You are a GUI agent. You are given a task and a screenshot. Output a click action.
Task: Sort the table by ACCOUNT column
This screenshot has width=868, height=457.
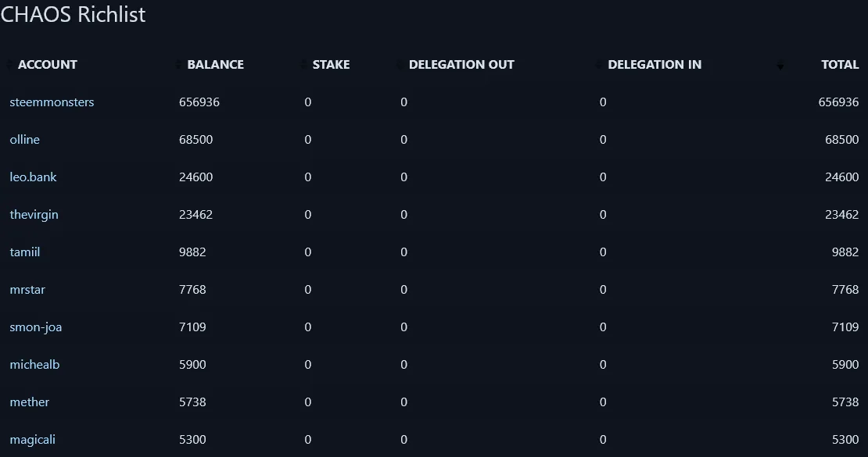pos(48,65)
